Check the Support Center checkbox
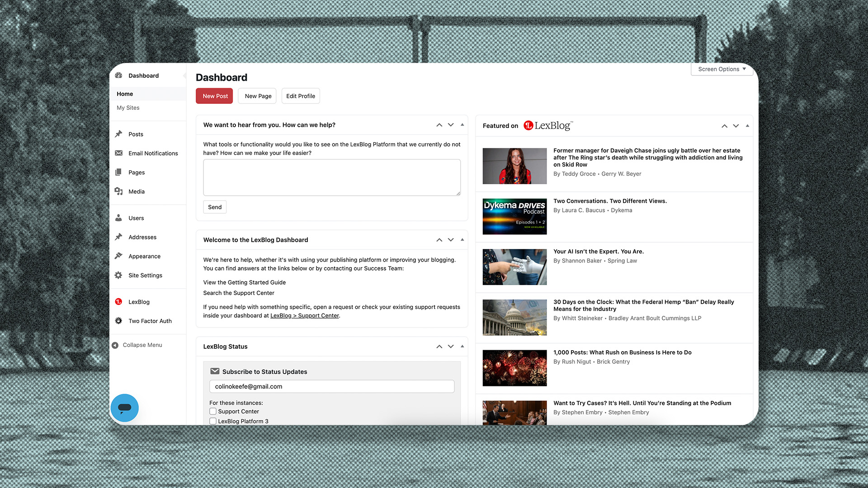The image size is (868, 488). pyautogui.click(x=213, y=411)
